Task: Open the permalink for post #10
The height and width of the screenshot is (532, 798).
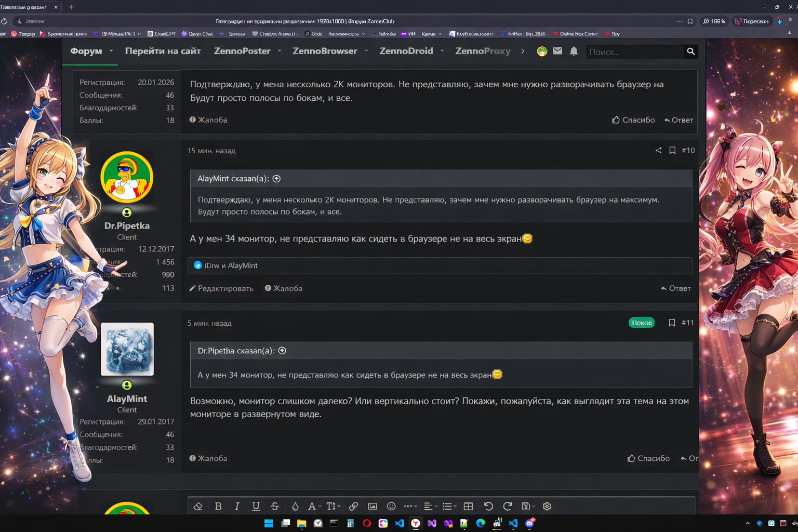Action: tap(688, 150)
